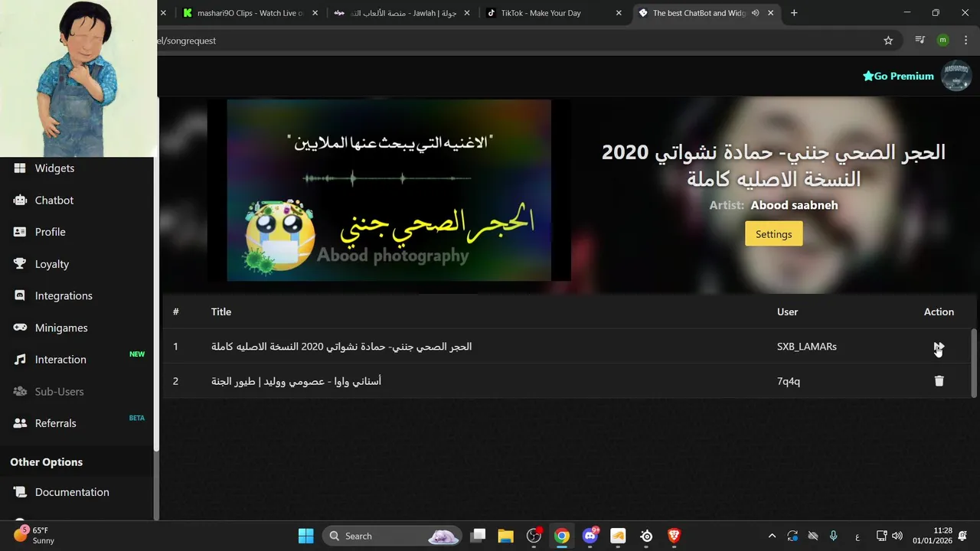The height and width of the screenshot is (551, 980).
Task: Open a new browser tab
Action: [x=794, y=13]
